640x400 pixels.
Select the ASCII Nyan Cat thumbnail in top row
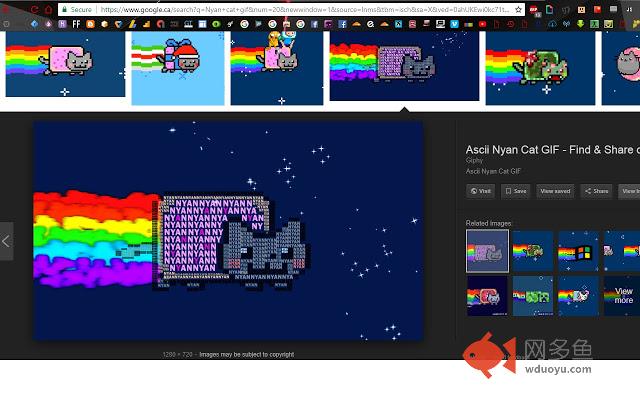(404, 66)
